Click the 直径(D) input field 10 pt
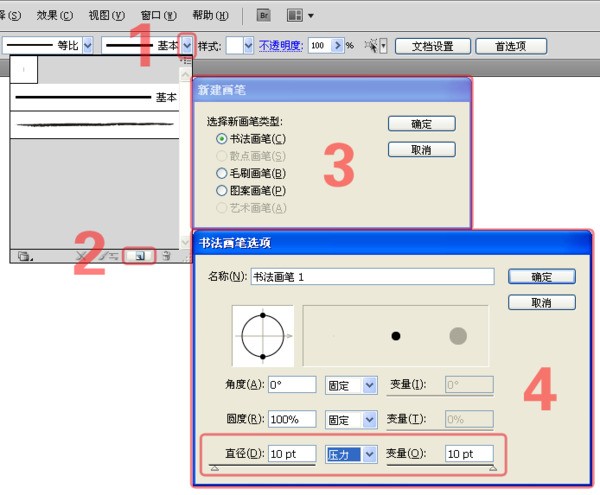The image size is (600, 495). [292, 454]
